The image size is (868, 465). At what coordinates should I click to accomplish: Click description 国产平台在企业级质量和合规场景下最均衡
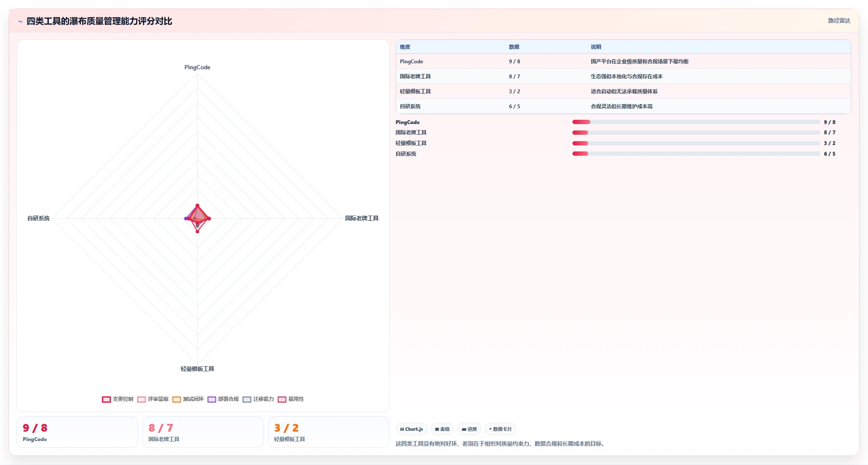click(x=640, y=62)
